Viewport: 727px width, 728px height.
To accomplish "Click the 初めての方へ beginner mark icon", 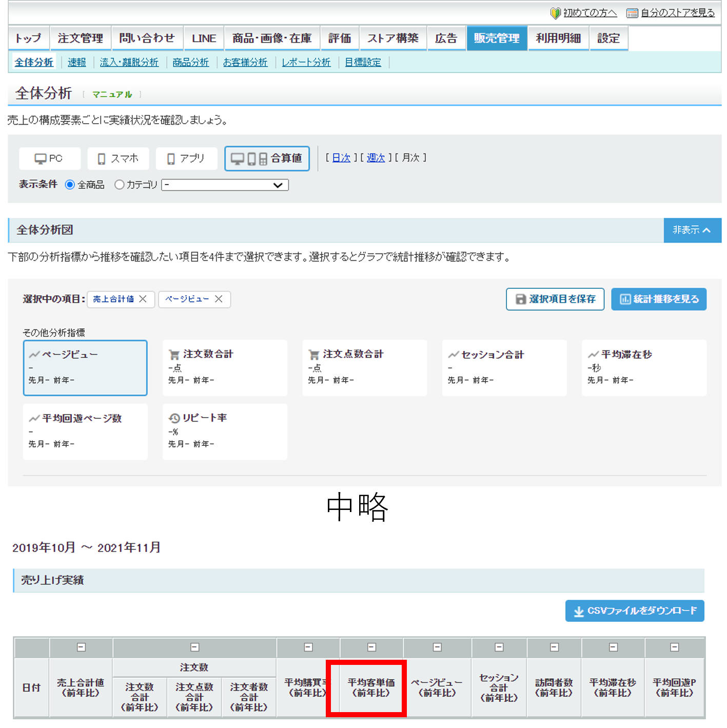I will pos(555,13).
